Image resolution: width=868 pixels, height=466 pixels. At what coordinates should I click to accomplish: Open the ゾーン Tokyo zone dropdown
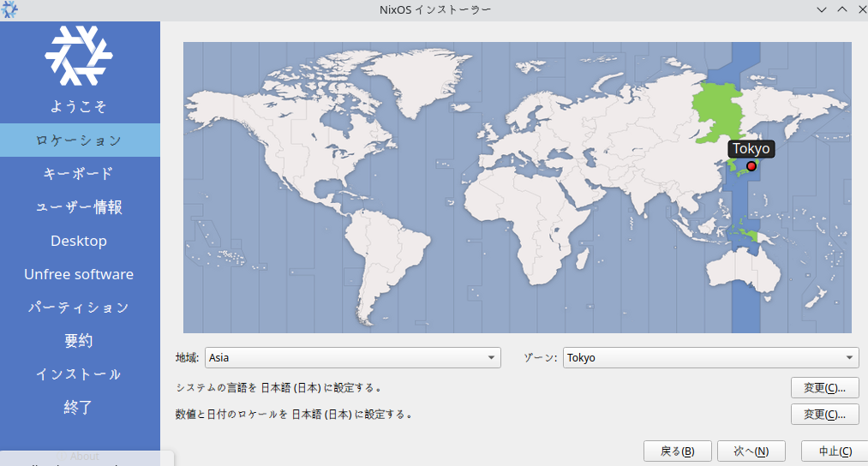[711, 357]
